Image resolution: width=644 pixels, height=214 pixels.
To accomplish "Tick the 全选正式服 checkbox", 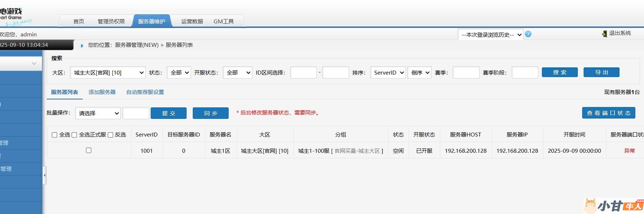I will pos(74,135).
